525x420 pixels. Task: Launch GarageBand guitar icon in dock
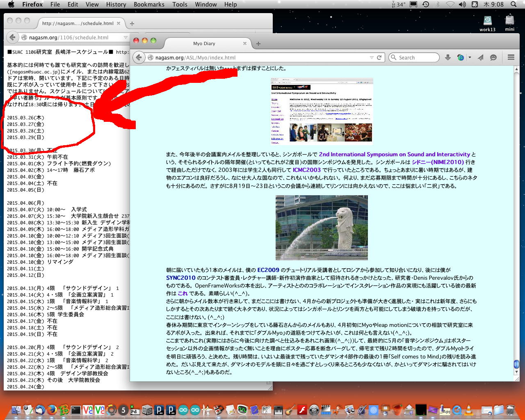(290, 410)
